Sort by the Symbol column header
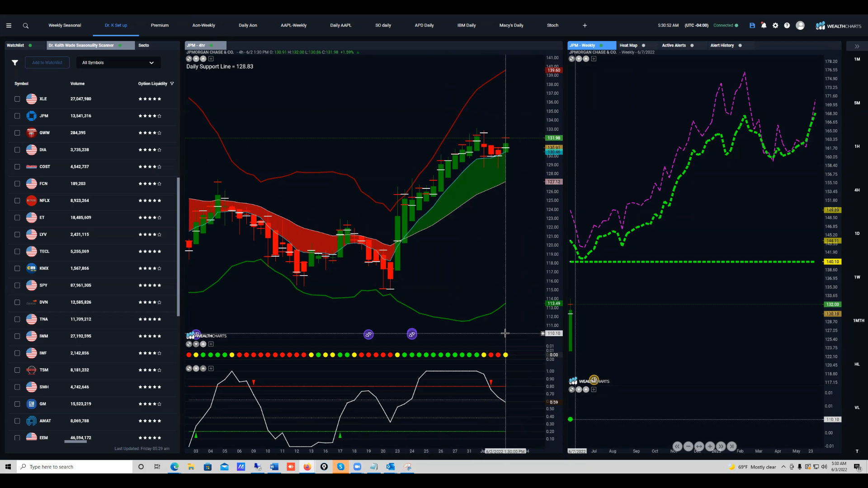The height and width of the screenshot is (488, 868). (x=21, y=84)
